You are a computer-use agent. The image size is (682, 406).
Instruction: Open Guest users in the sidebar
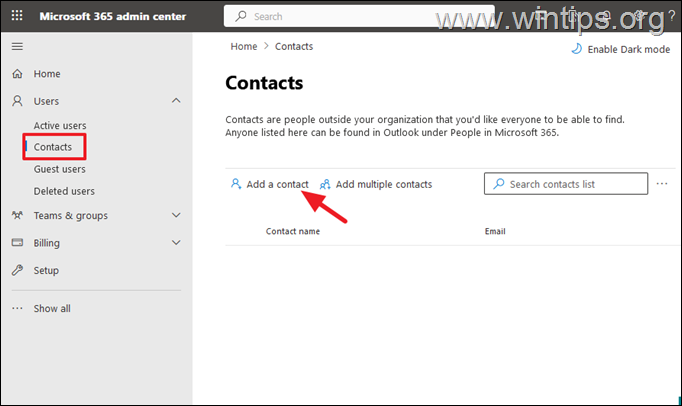[60, 169]
